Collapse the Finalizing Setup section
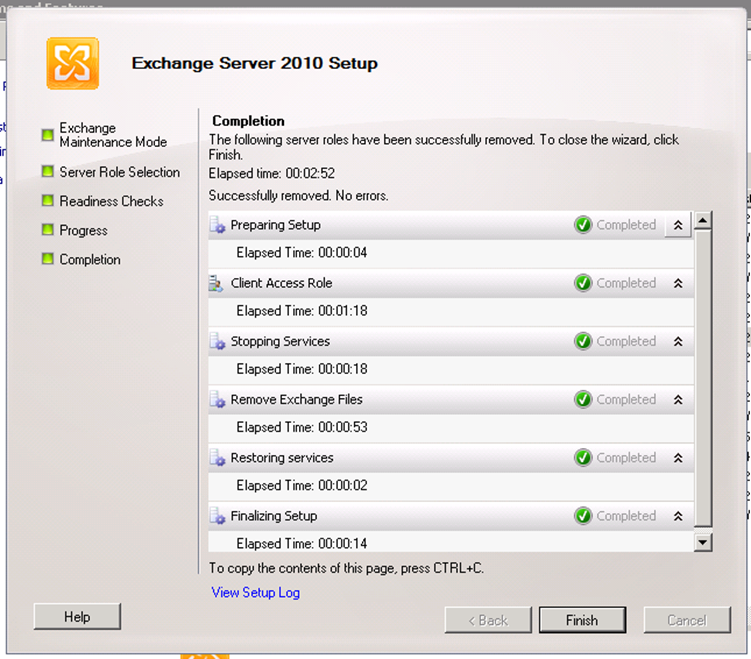 coord(678,516)
